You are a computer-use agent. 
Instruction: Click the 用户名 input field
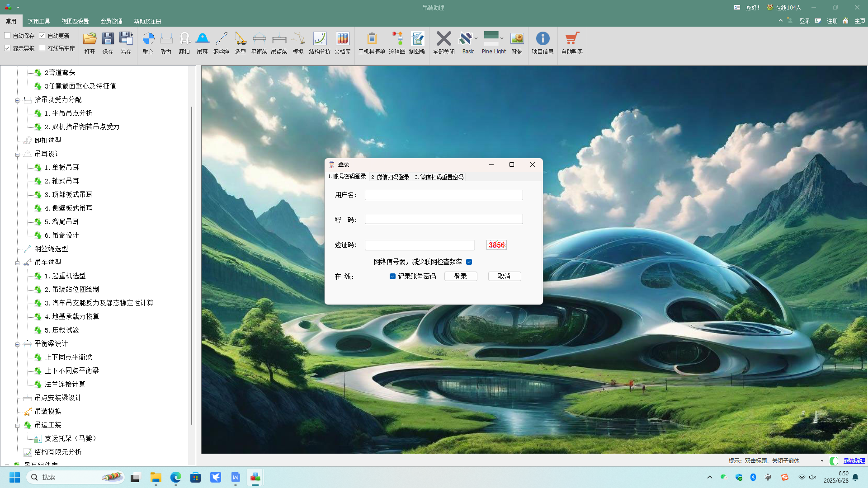pyautogui.click(x=443, y=195)
